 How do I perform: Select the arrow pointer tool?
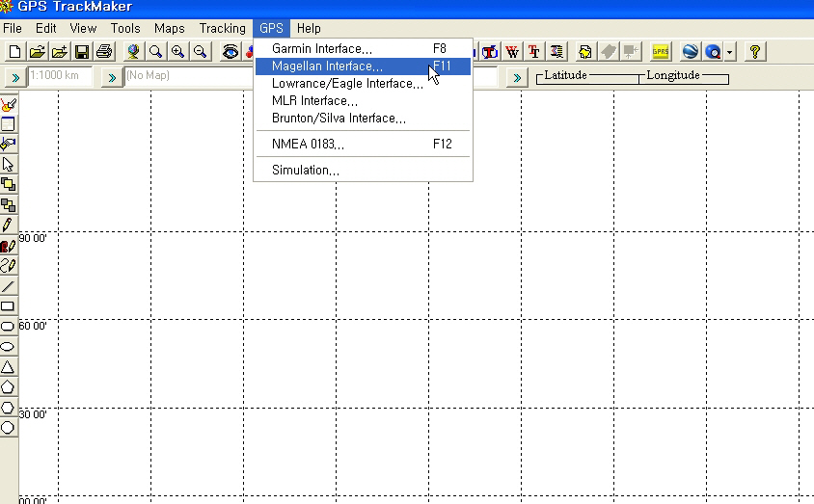9,165
